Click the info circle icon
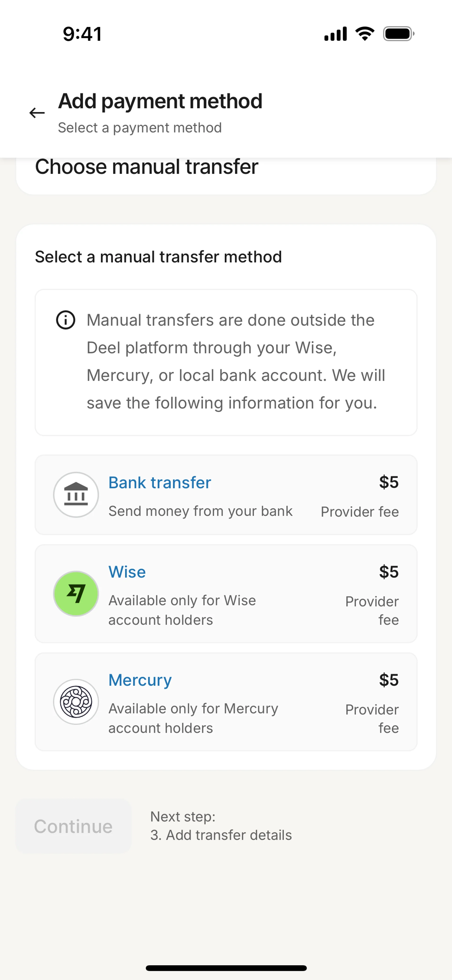This screenshot has width=452, height=980. point(66,320)
